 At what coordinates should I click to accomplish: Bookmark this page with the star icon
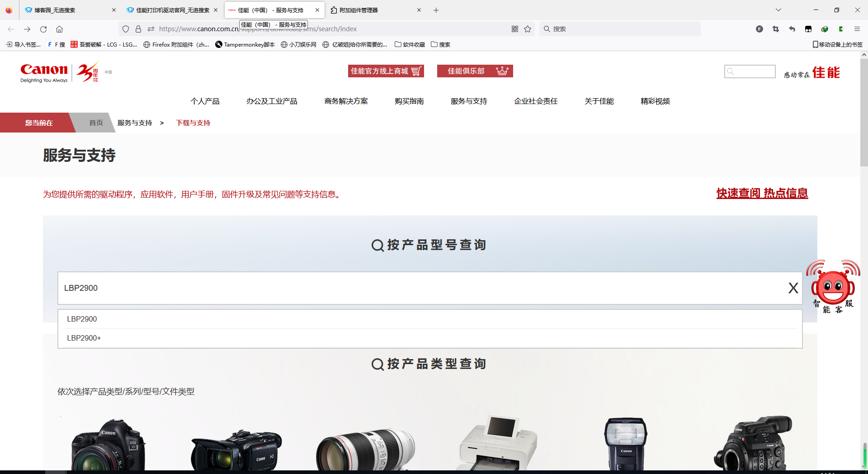coord(528,29)
